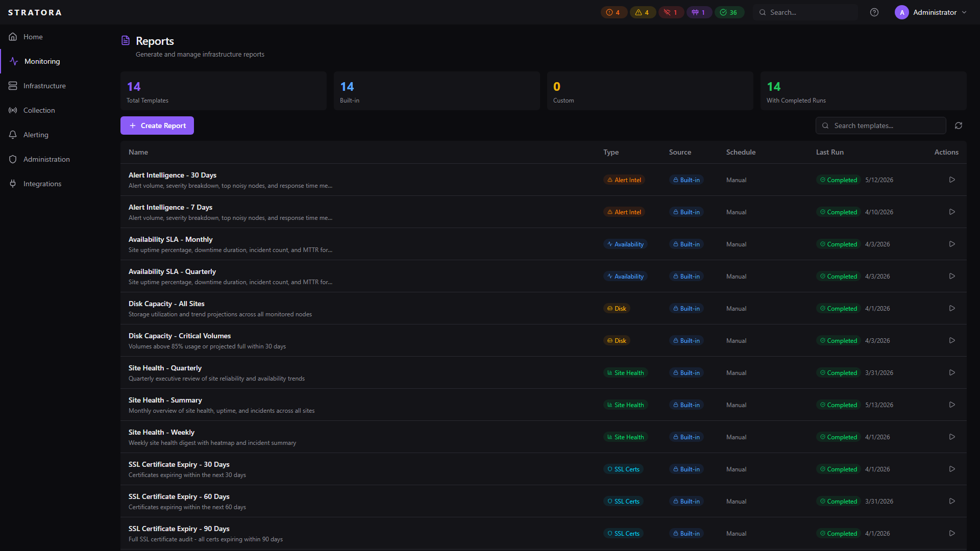Screen dimensions: 980x551
Task: Run the Disk Capacity - Critical Volumes report
Action: pyautogui.click(x=952, y=340)
